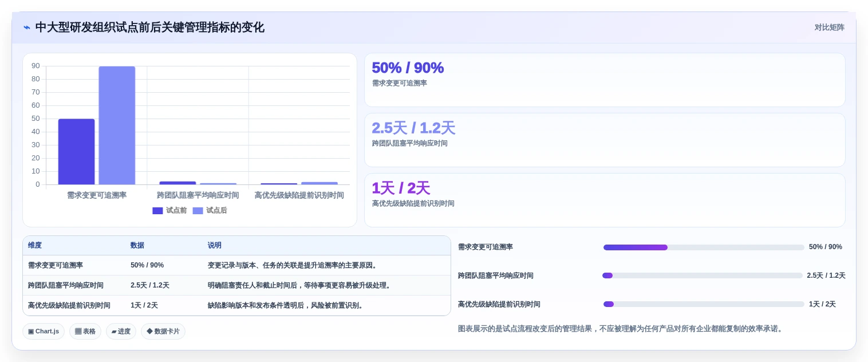Click the Chart.js tag chip
Viewport: 868px width, 362px height.
[44, 331]
